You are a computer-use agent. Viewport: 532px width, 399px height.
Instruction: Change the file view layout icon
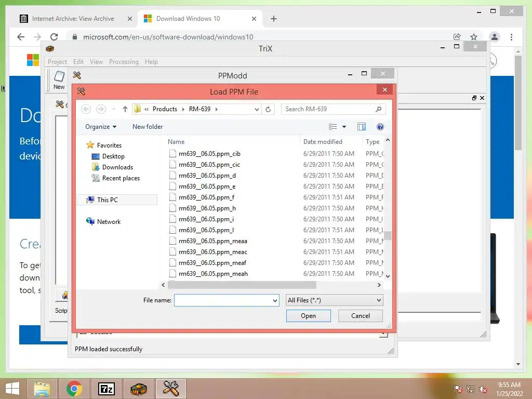pyautogui.click(x=333, y=127)
